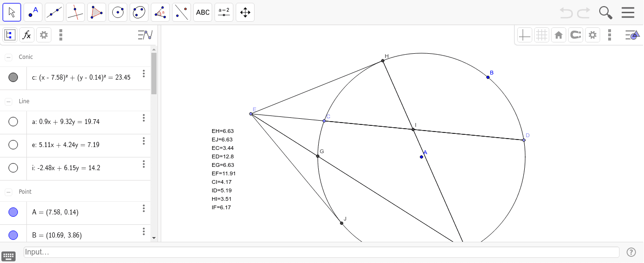Toggle grid display in Graphics view
Screen dimensions: 644x263
pos(542,35)
